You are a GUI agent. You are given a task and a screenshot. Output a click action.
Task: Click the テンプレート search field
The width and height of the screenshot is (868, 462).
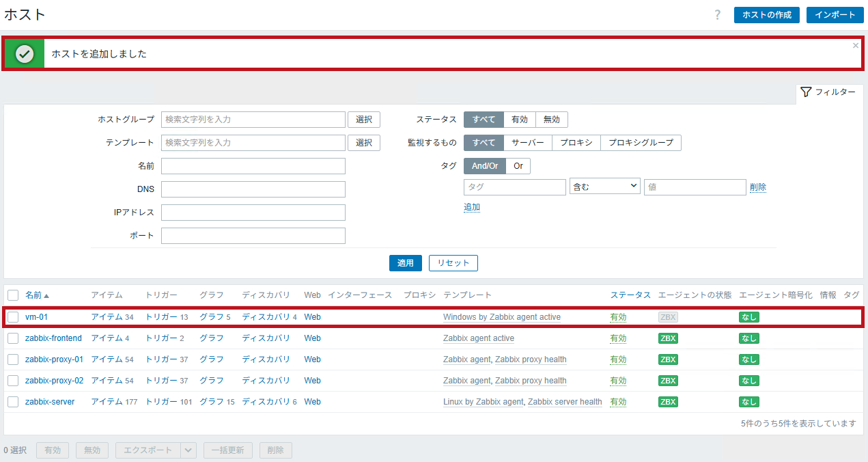point(253,143)
